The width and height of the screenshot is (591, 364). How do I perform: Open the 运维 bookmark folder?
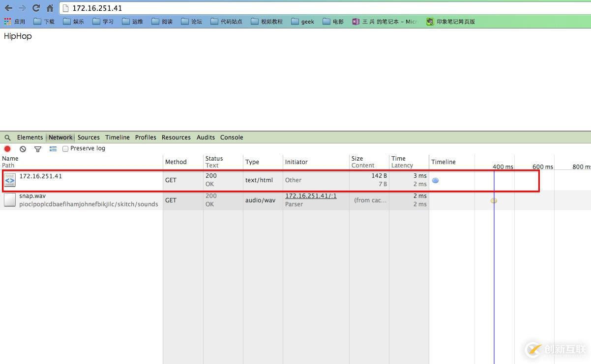tap(133, 22)
